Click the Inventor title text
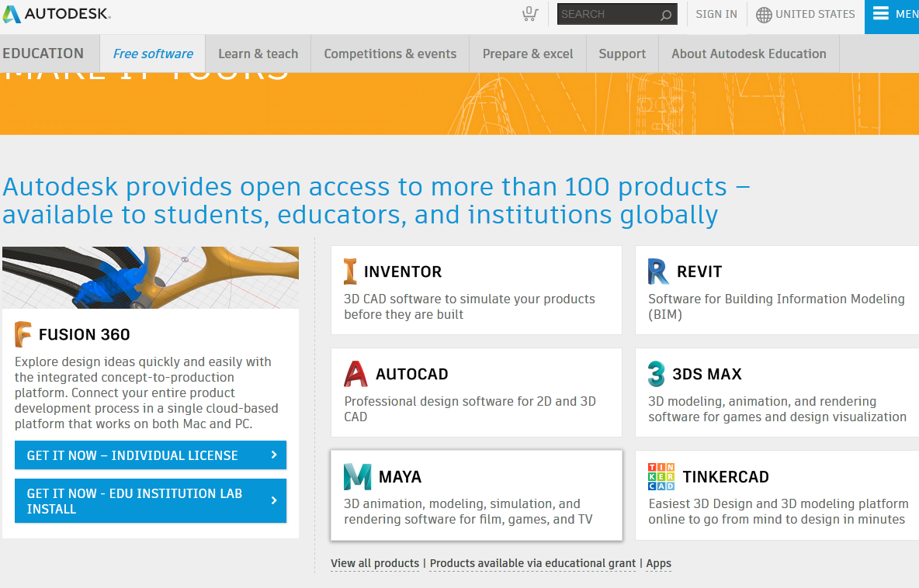The height and width of the screenshot is (588, 919). coord(403,272)
